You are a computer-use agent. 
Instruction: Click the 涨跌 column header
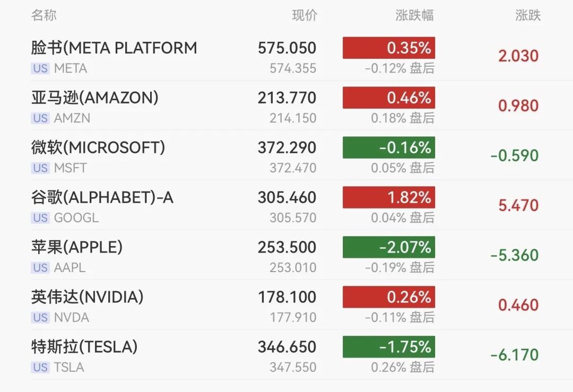click(x=527, y=15)
